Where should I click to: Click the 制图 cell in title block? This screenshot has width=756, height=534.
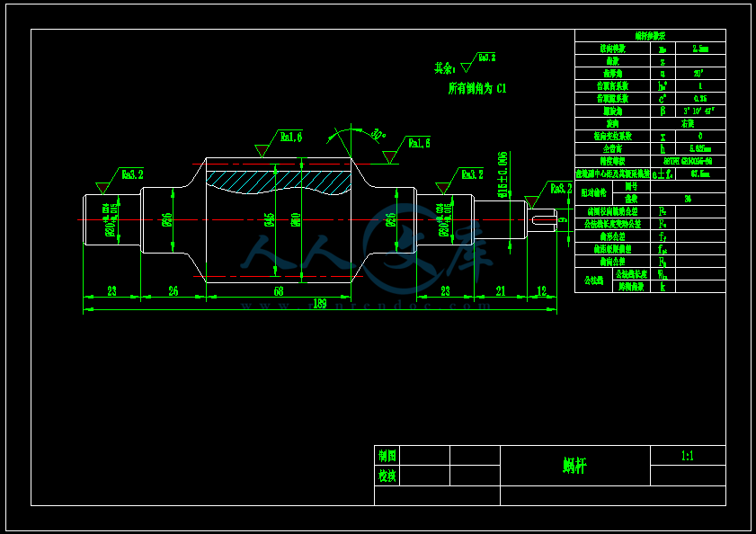point(387,456)
